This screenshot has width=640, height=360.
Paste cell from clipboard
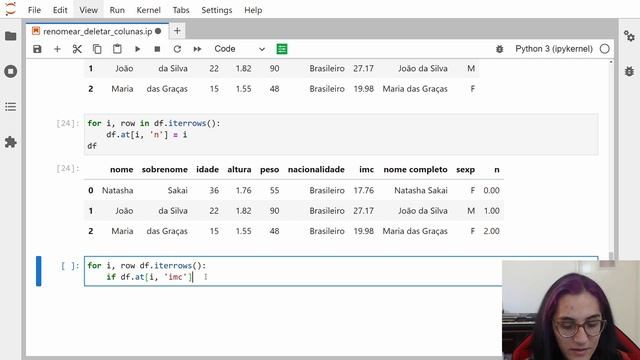click(x=117, y=49)
